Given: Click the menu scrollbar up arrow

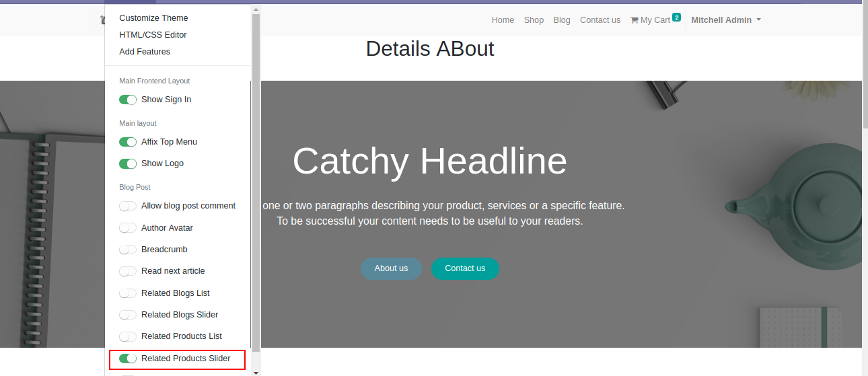Looking at the screenshot, I should [256, 9].
